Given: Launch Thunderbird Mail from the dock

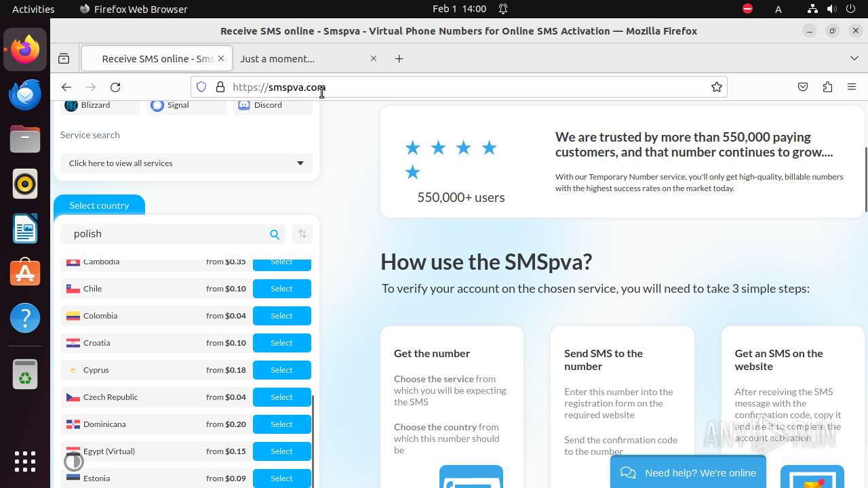Looking at the screenshot, I should point(25,94).
